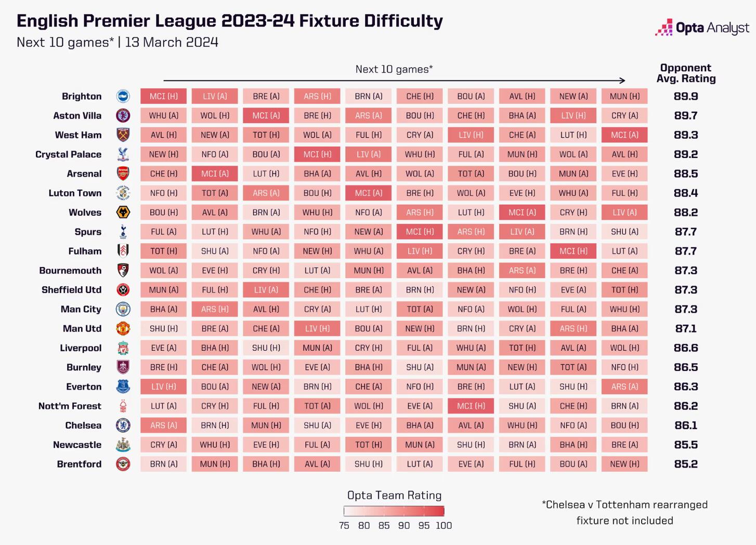Select the Man City club badge

pyautogui.click(x=123, y=309)
